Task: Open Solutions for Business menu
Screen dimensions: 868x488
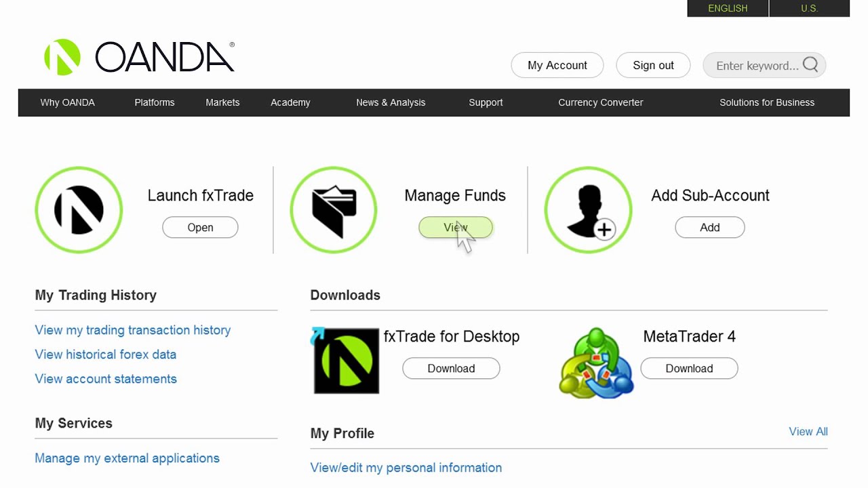Action: [x=767, y=102]
